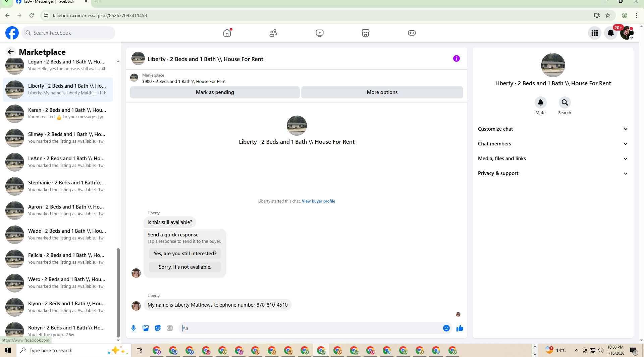The height and width of the screenshot is (357, 644).
Task: Click More options button
Action: (382, 92)
